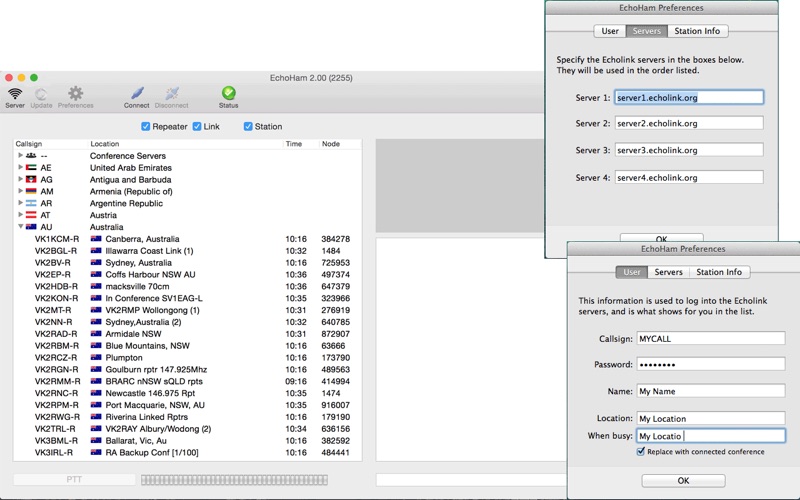The image size is (800, 500).
Task: Select the Conference Servers group icon
Action: click(x=31, y=156)
